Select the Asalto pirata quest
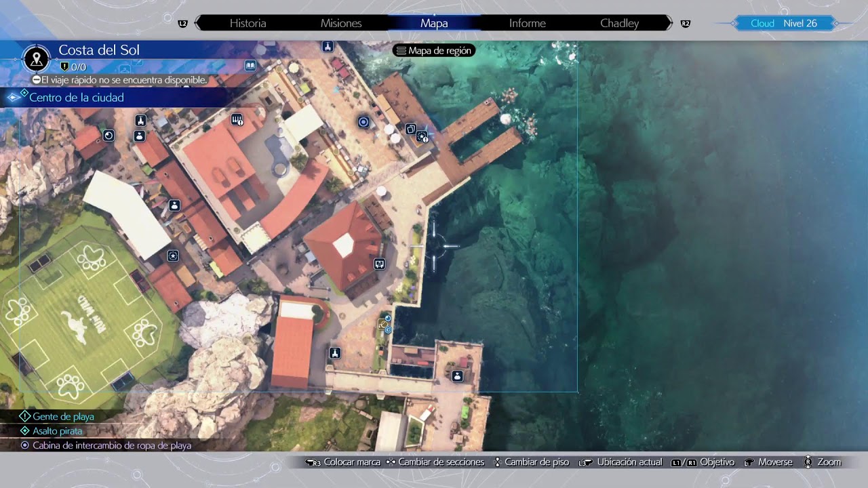This screenshot has width=868, height=488. pos(57,431)
